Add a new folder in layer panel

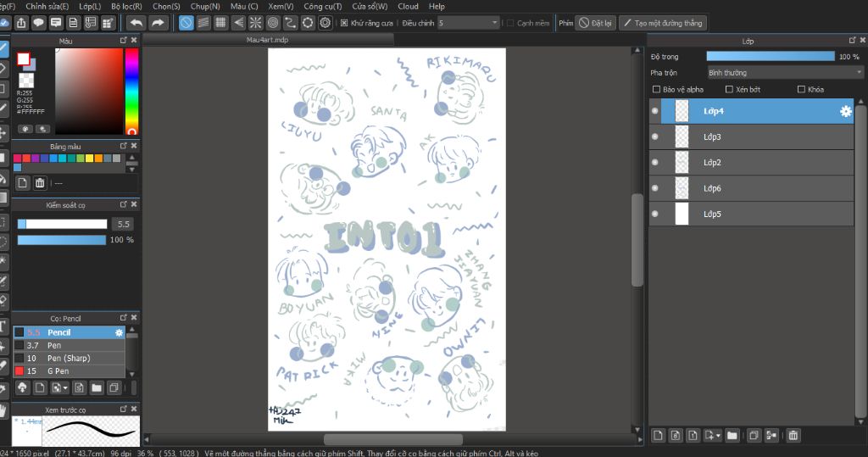[x=732, y=436]
